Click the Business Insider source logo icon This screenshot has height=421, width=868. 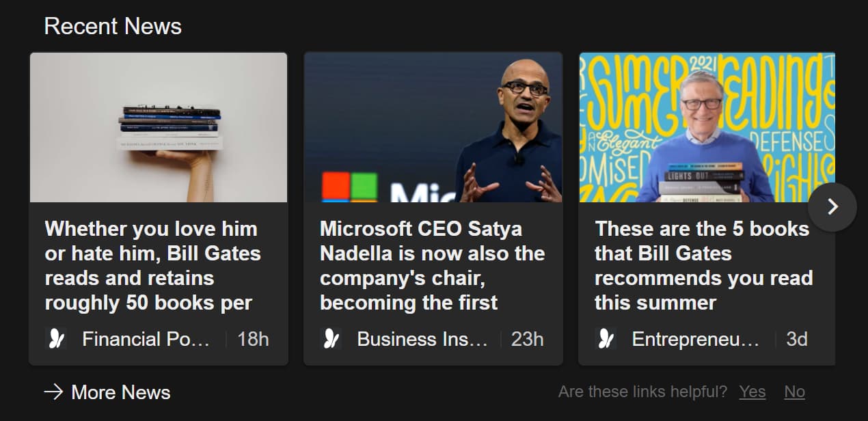click(x=331, y=339)
